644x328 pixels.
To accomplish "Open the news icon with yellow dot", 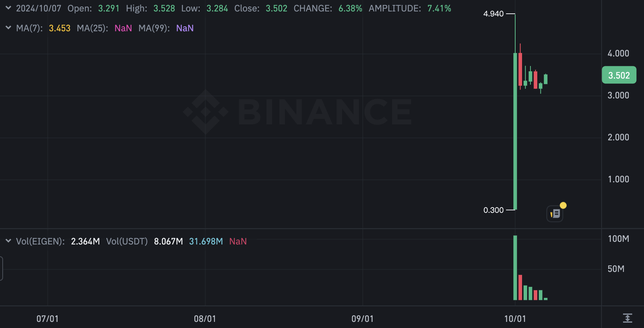I will point(555,214).
